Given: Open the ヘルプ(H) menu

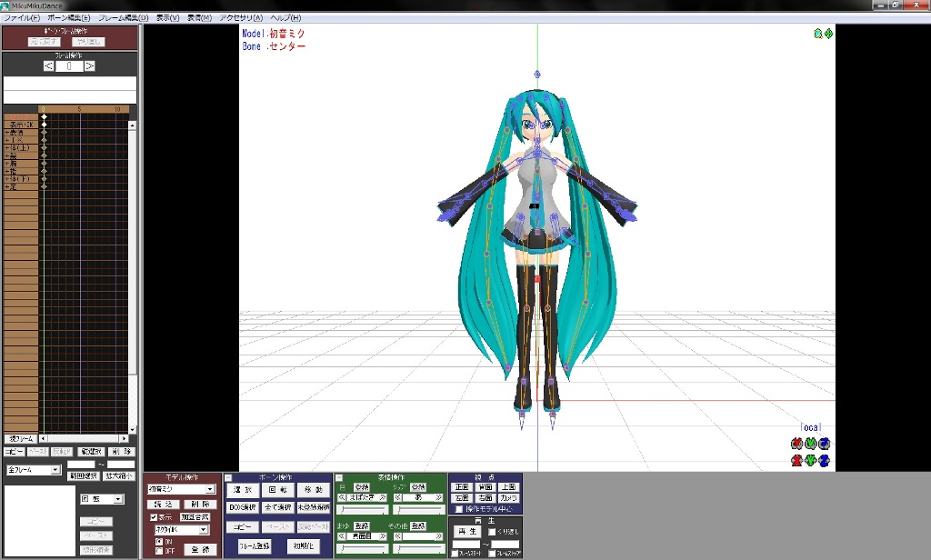Looking at the screenshot, I should click(x=285, y=18).
